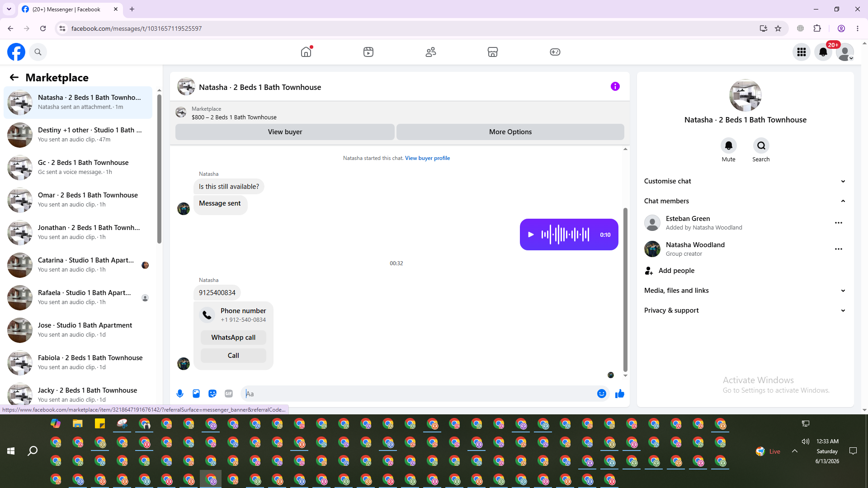Open Windows notification center
The height and width of the screenshot is (488, 868).
(853, 451)
